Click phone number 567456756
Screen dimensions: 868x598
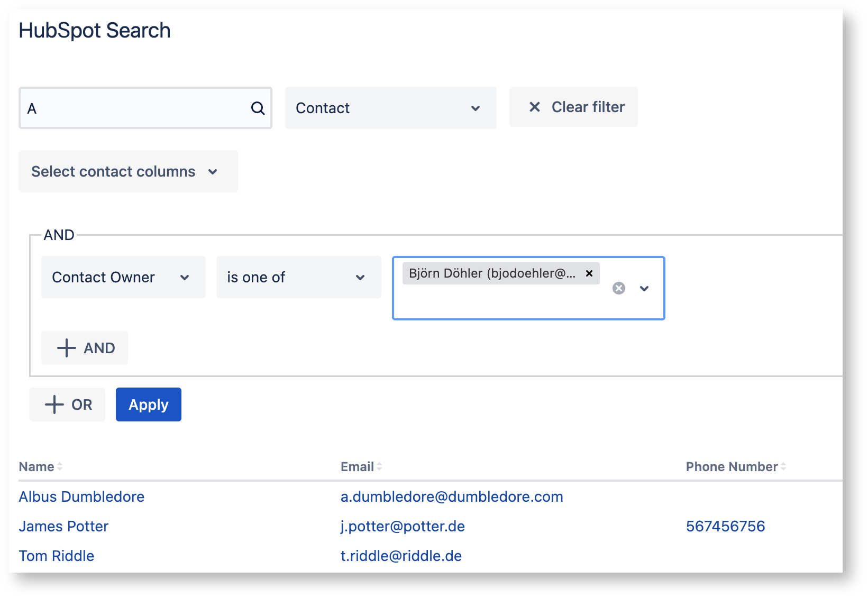(x=725, y=526)
